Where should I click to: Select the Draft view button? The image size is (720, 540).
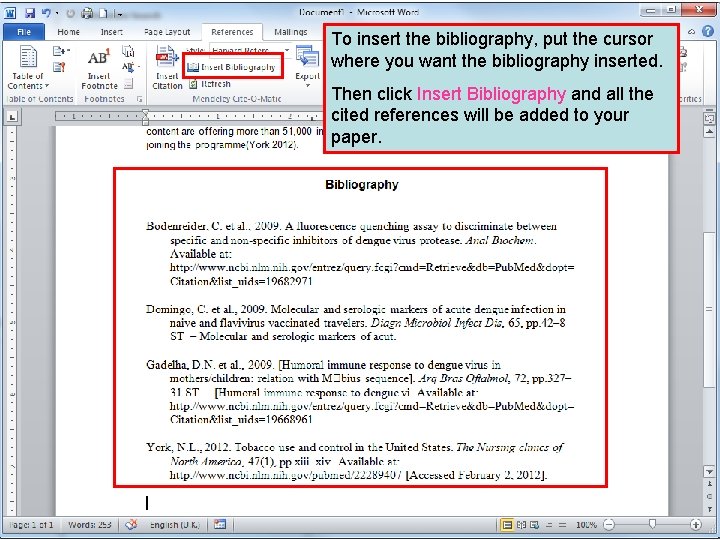(562, 524)
